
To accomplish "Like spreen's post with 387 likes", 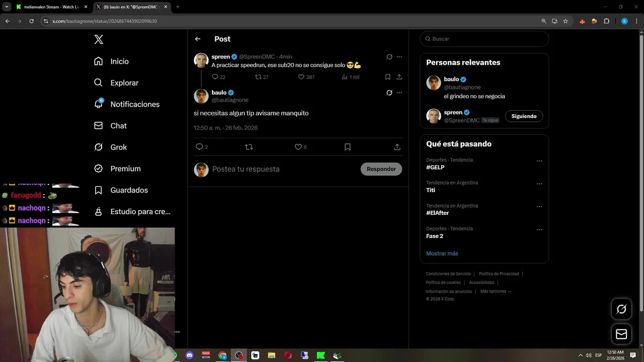I will click(x=306, y=77).
